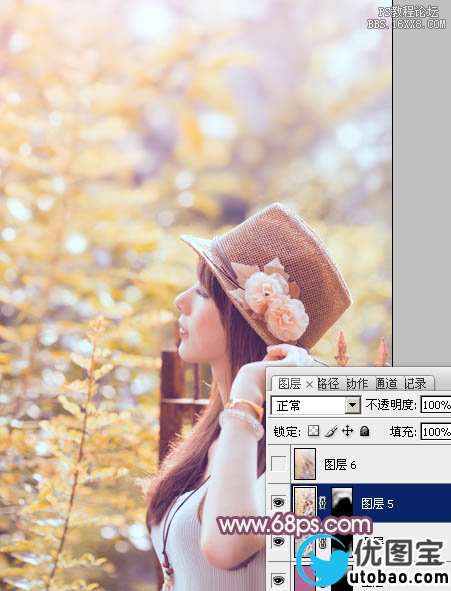The image size is (451, 591).
Task: Show the hidden 图层 6 layer
Action: (278, 464)
